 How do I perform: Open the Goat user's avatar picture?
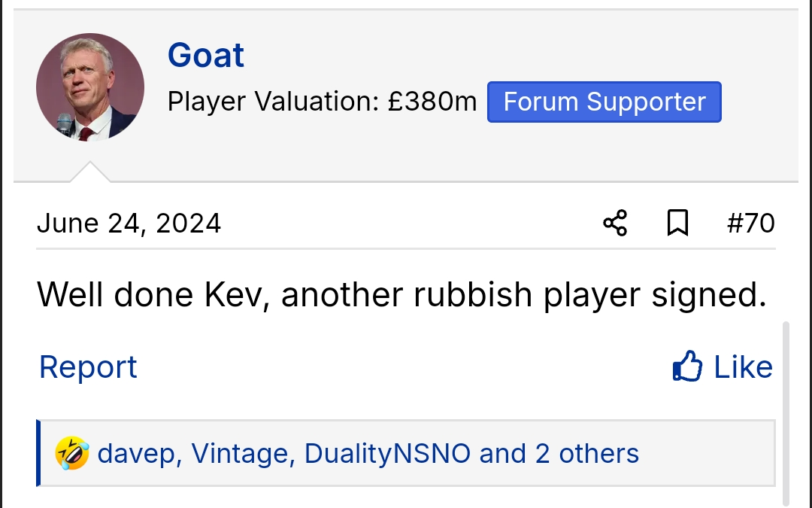(90, 87)
